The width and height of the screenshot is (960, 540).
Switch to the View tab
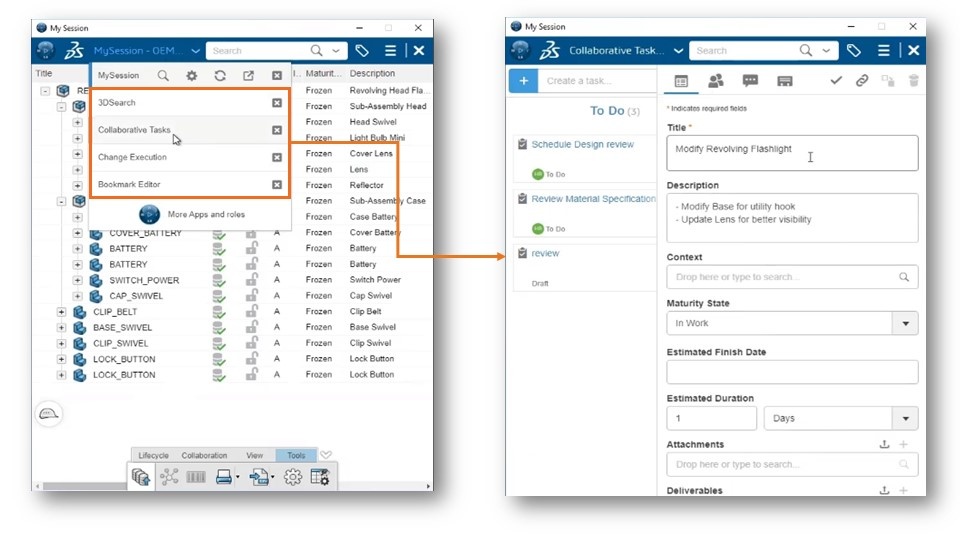[x=255, y=456]
